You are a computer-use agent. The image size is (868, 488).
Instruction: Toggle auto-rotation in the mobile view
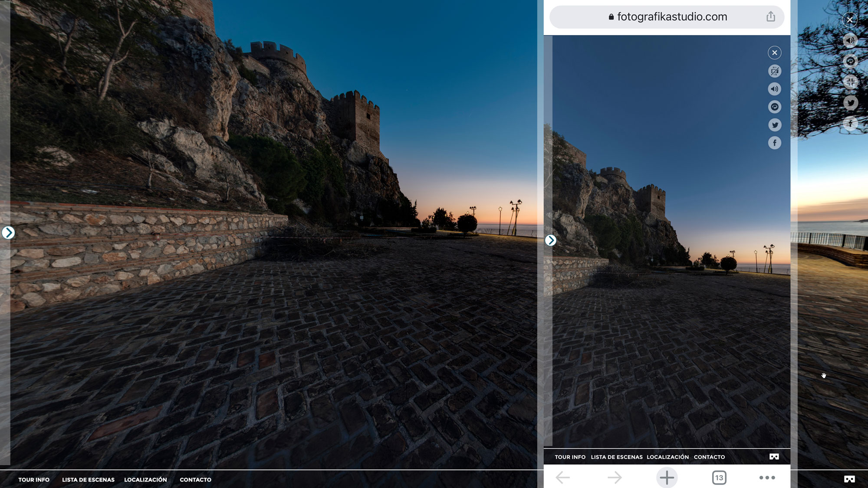tap(775, 107)
